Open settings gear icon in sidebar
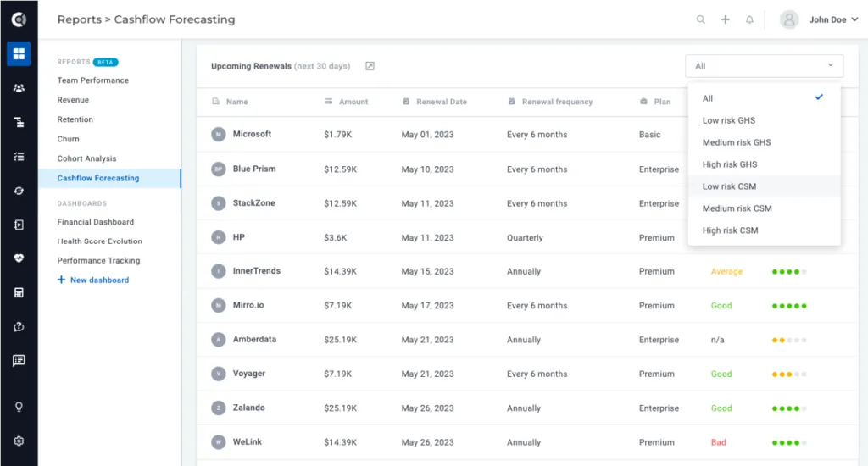 click(x=19, y=441)
